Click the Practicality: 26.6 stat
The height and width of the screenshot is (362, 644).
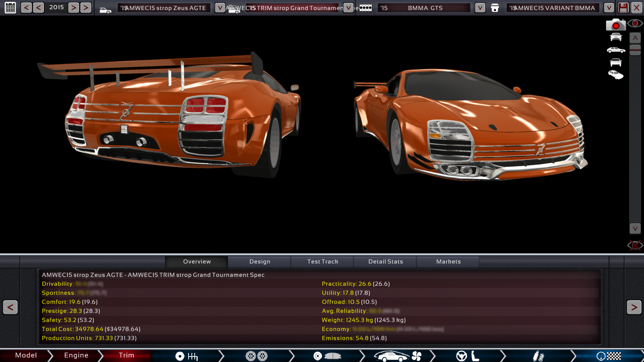[x=356, y=284]
